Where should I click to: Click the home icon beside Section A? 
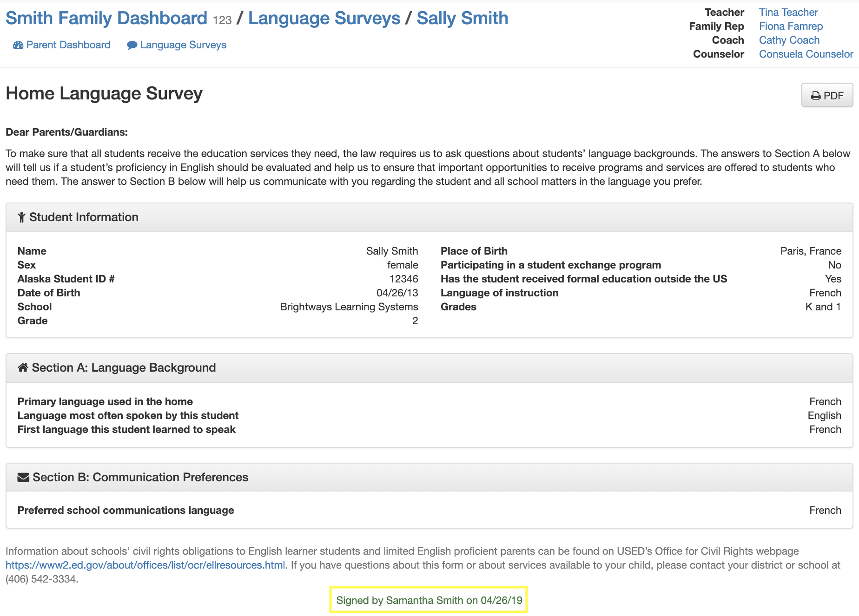click(x=23, y=367)
